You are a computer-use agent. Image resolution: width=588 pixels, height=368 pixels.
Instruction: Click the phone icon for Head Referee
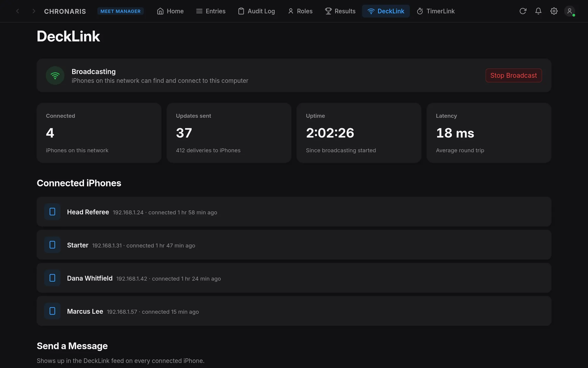click(52, 212)
